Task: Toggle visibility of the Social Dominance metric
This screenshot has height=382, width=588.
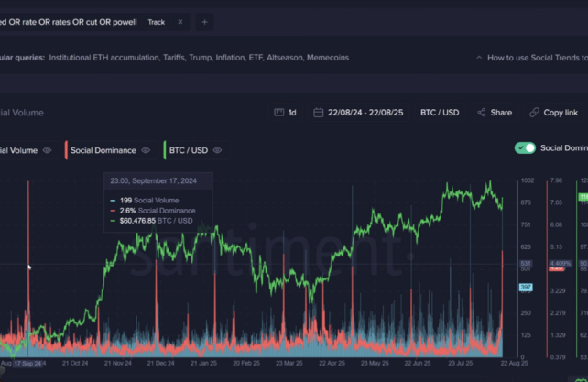Action: 146,150
